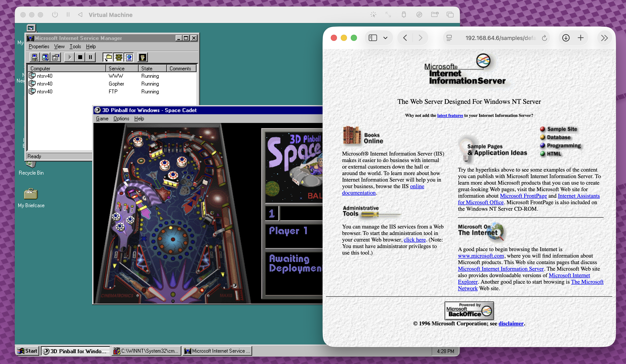Click the Windows Start button
This screenshot has width=626, height=364.
[x=28, y=351]
